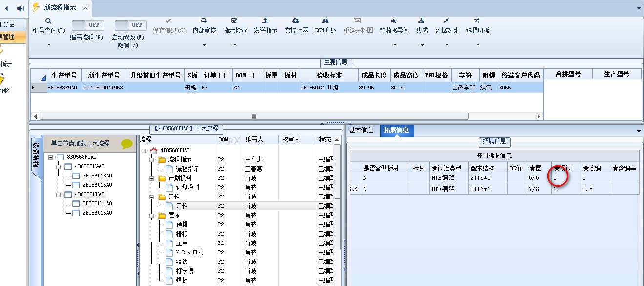Select tree node 2B056U16A0
The width and height of the screenshot is (644, 286).
[x=97, y=213]
